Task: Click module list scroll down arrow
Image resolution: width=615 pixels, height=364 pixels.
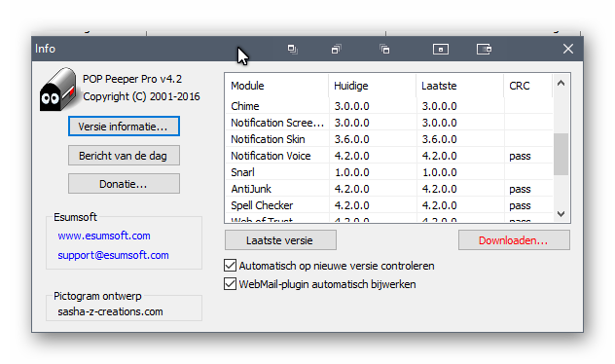Action: click(561, 214)
